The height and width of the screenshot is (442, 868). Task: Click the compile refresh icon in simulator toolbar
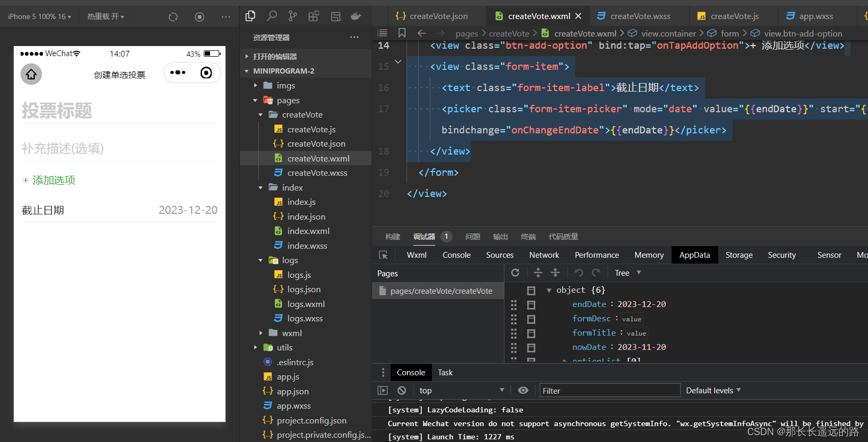pos(173,17)
